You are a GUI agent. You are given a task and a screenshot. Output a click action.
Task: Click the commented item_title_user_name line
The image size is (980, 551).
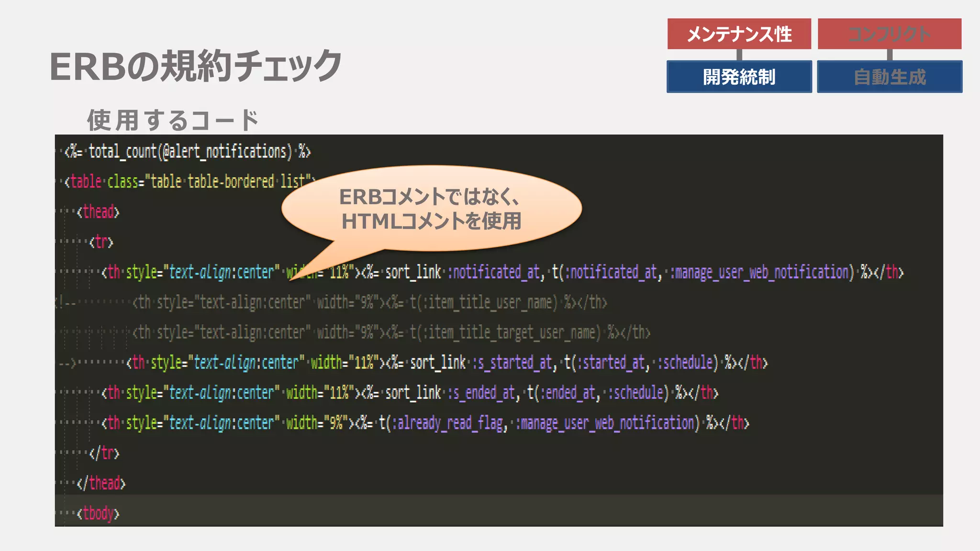[369, 302]
